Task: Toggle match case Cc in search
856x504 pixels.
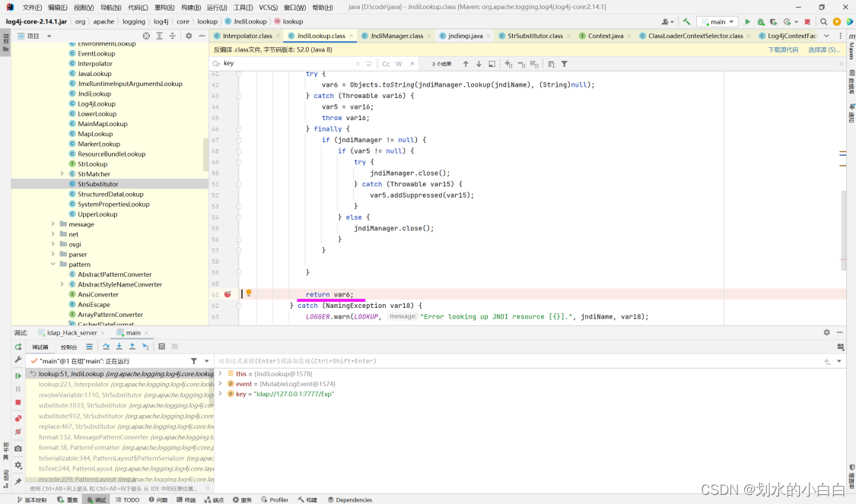Action: point(386,64)
